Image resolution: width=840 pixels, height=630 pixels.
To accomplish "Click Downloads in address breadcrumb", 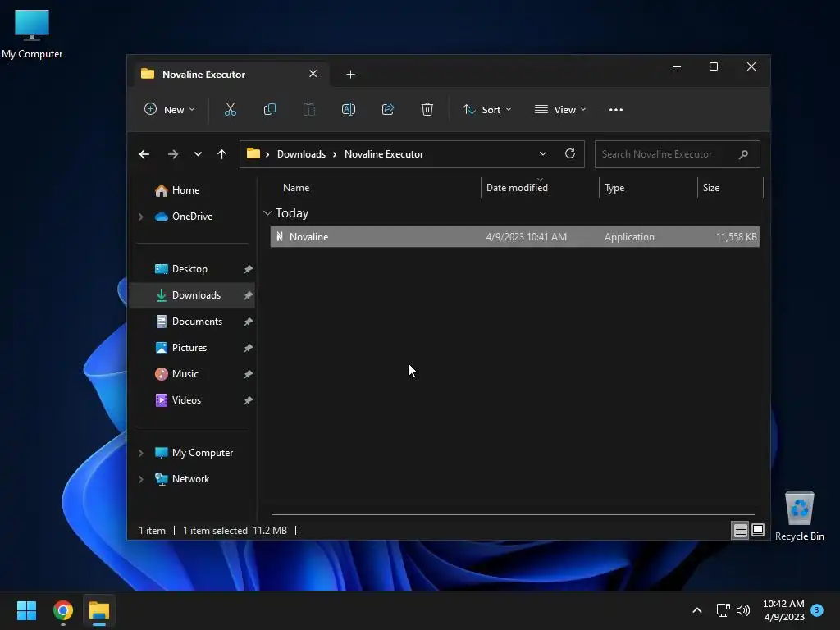I will coord(301,153).
